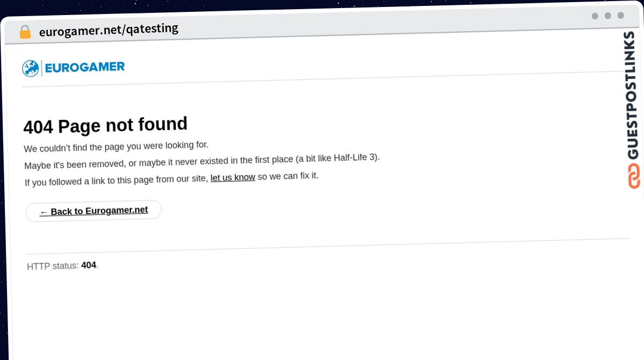644x360 pixels.
Task: Click the '404 Page not found' heading
Action: click(x=105, y=125)
